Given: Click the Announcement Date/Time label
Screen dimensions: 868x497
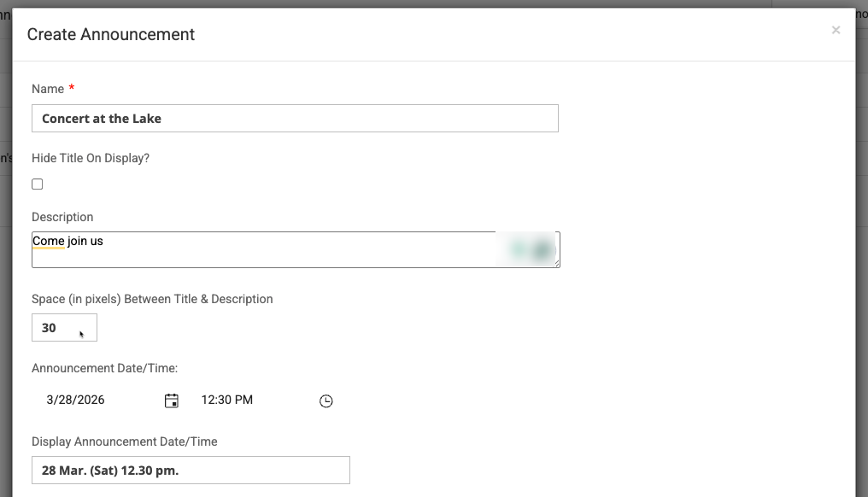Looking at the screenshot, I should 104,368.
